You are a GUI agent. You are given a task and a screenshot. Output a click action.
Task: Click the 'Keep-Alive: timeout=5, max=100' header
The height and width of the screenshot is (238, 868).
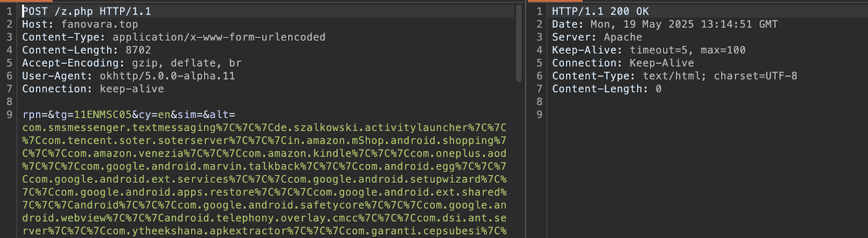coord(649,50)
